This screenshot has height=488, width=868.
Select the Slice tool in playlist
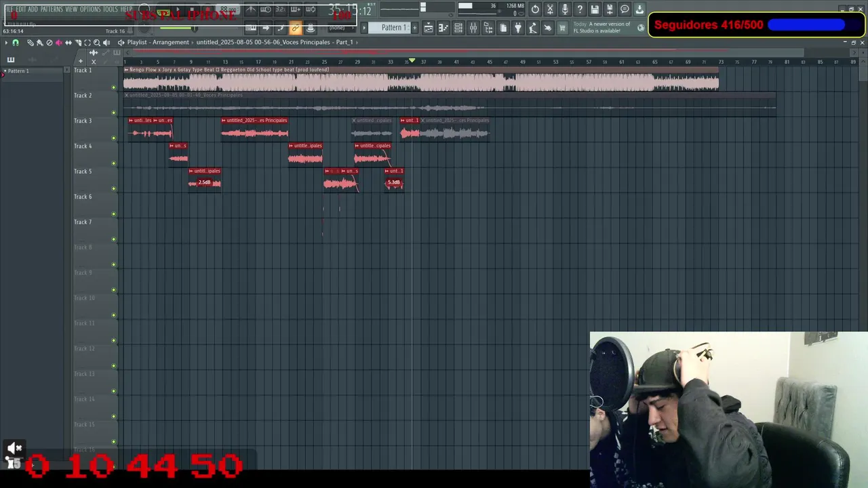tap(78, 43)
